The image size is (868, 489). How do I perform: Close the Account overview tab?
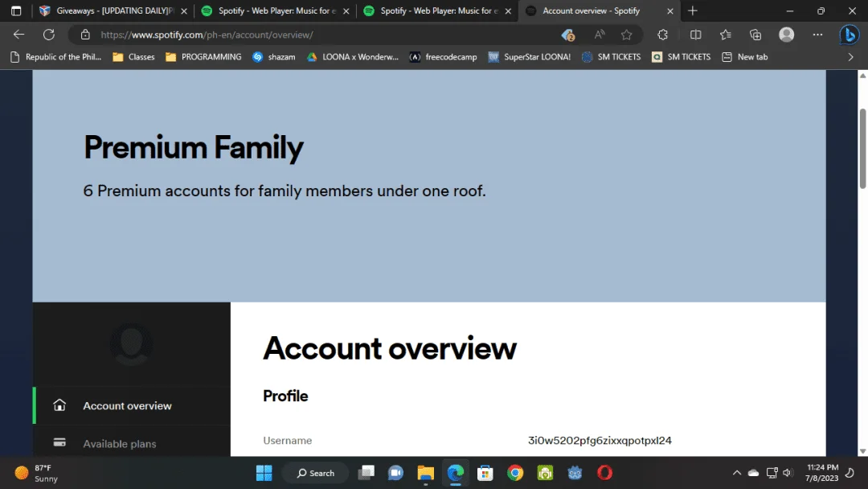pos(669,11)
